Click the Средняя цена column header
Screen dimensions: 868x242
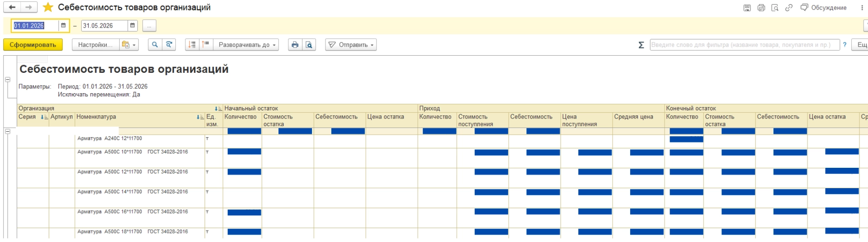[x=638, y=120]
